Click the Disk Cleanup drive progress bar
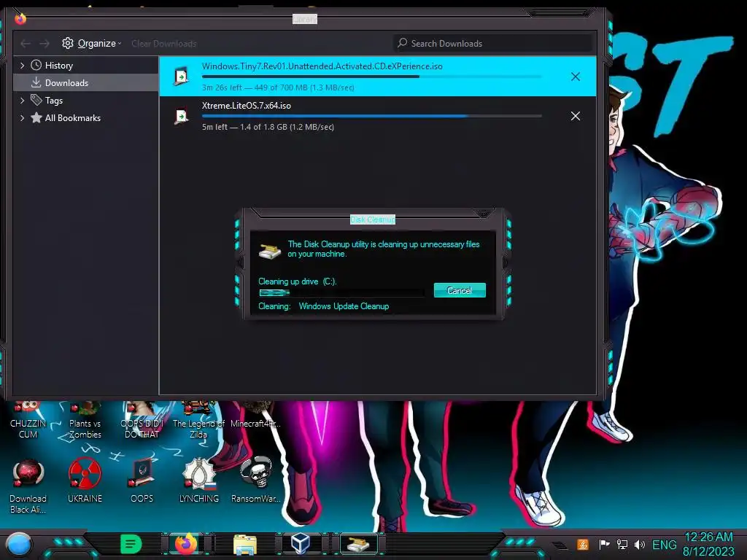The width and height of the screenshot is (747, 560). tap(341, 293)
